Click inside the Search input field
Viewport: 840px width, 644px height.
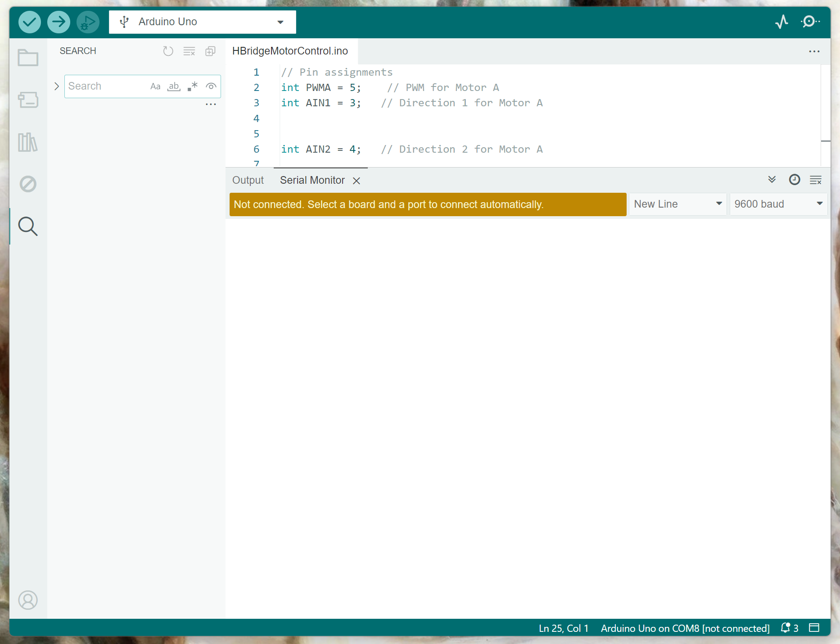(104, 86)
